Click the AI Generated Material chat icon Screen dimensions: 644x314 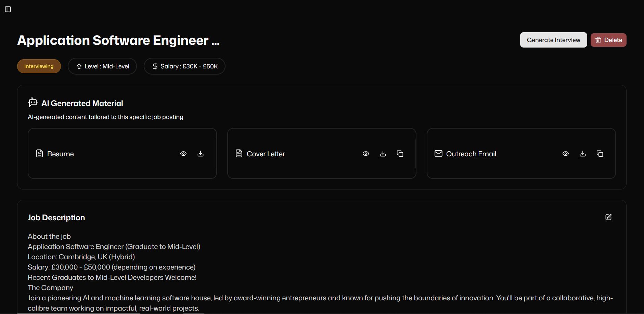[x=33, y=102]
